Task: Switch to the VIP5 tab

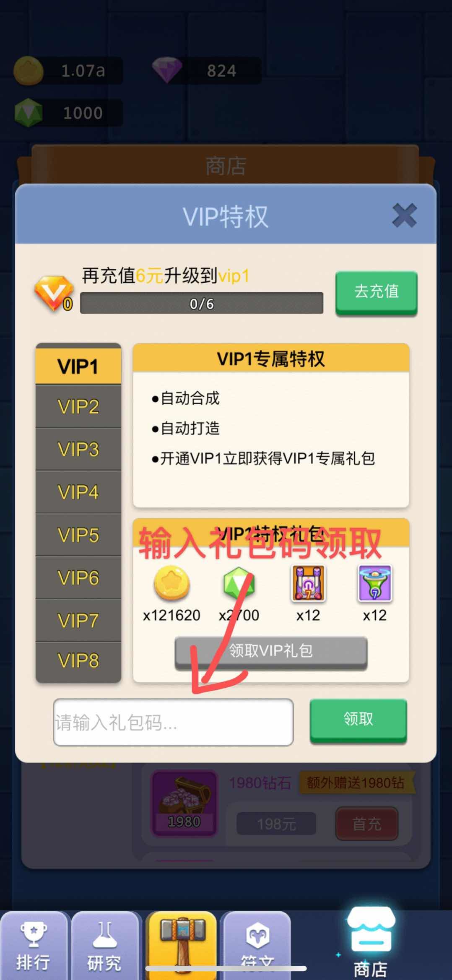Action: [x=78, y=535]
